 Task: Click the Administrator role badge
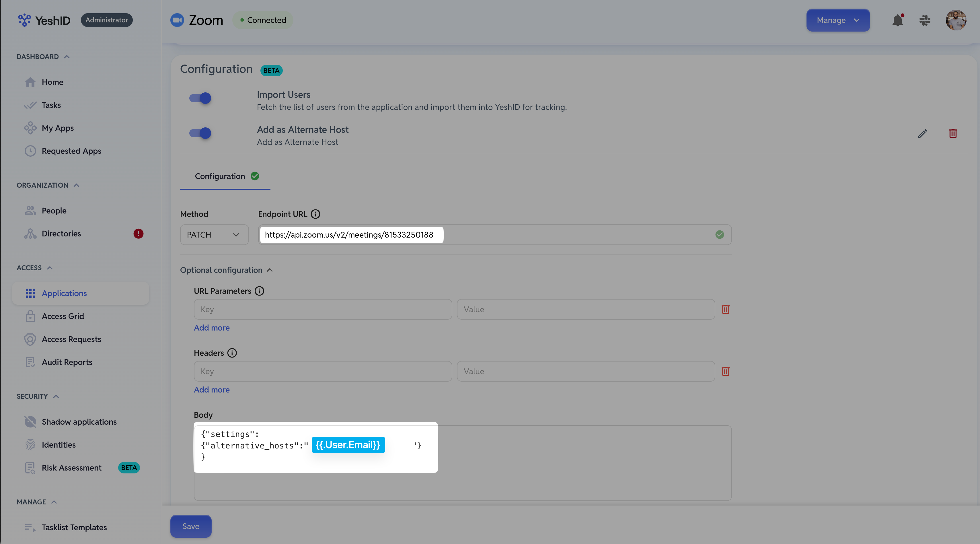[106, 20]
